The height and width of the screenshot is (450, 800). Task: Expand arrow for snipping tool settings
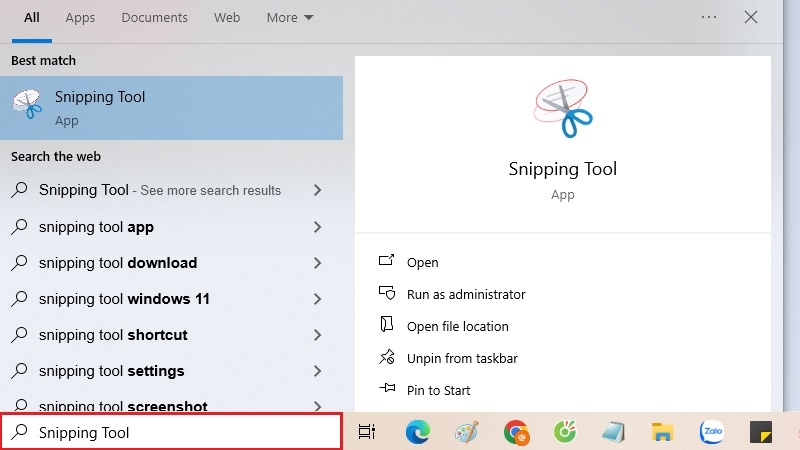point(317,371)
